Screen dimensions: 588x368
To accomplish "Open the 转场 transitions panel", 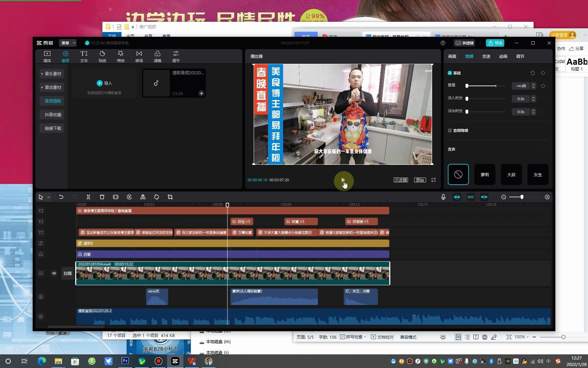I will [x=139, y=57].
